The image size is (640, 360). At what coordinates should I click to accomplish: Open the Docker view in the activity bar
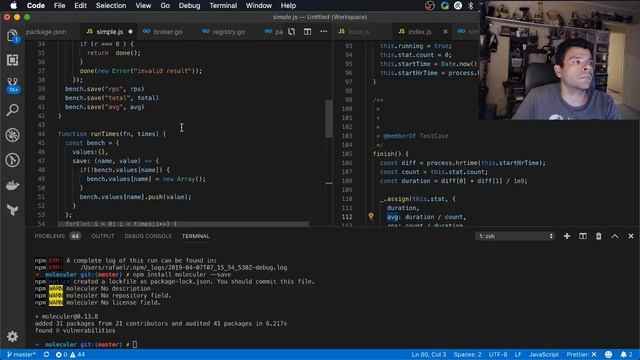point(13,185)
